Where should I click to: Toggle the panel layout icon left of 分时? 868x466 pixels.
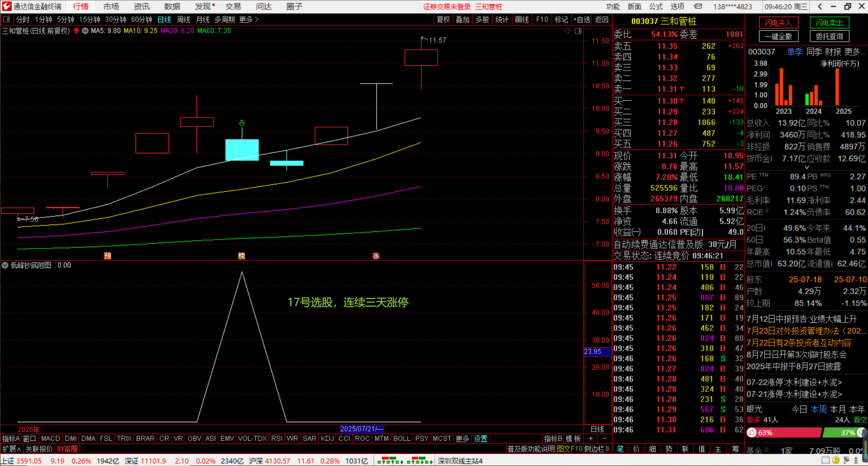(x=7, y=19)
